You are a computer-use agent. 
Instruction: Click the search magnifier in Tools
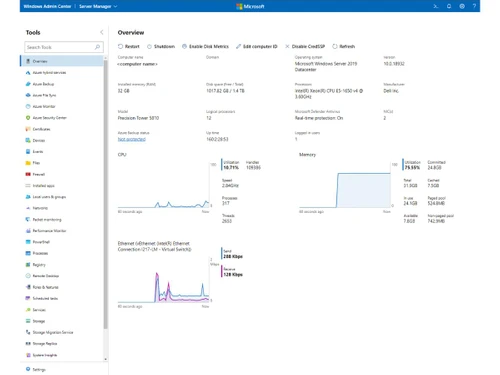(x=97, y=47)
